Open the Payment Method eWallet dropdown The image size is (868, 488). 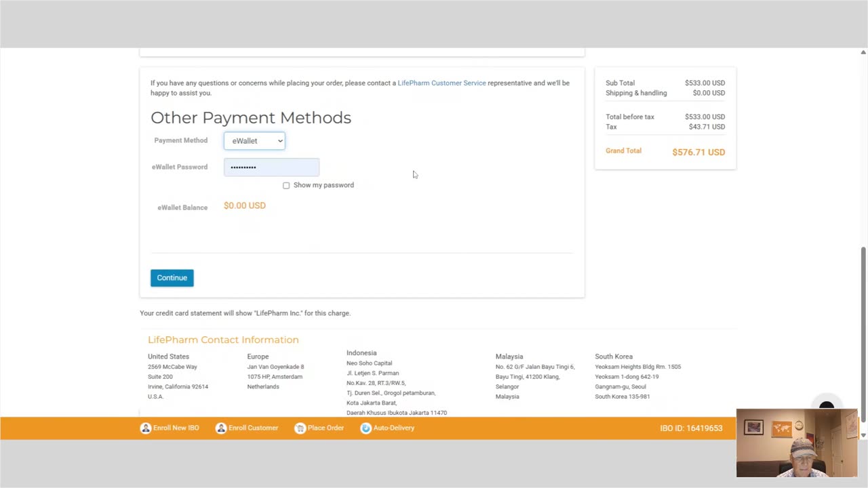pos(254,141)
